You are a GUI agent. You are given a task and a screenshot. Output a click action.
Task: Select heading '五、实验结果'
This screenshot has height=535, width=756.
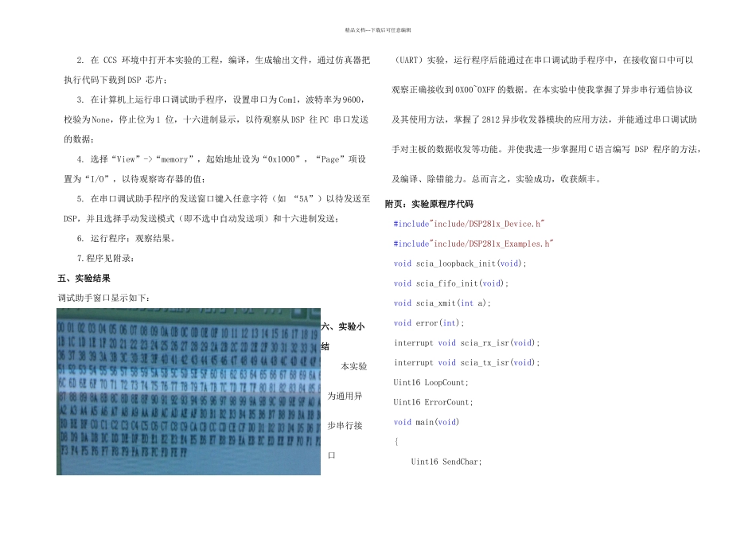[x=84, y=279]
